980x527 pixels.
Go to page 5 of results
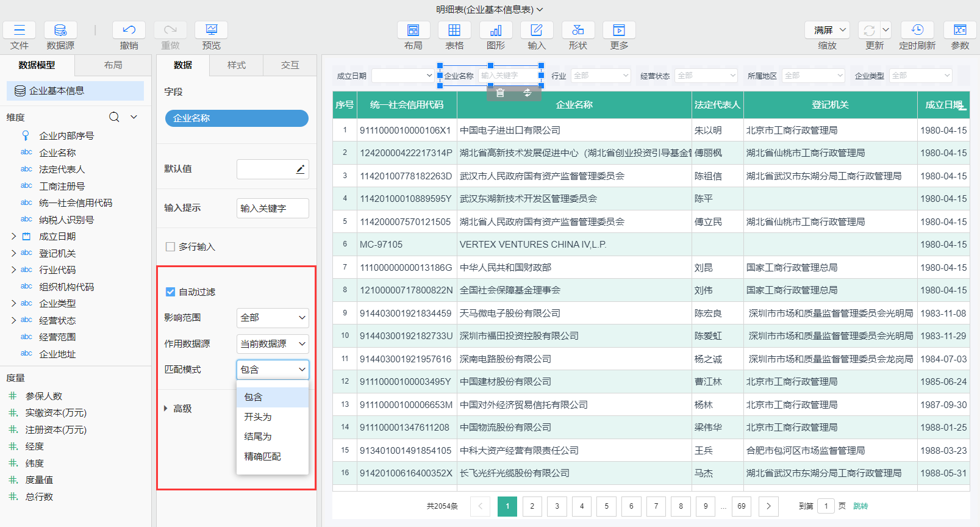coord(606,506)
